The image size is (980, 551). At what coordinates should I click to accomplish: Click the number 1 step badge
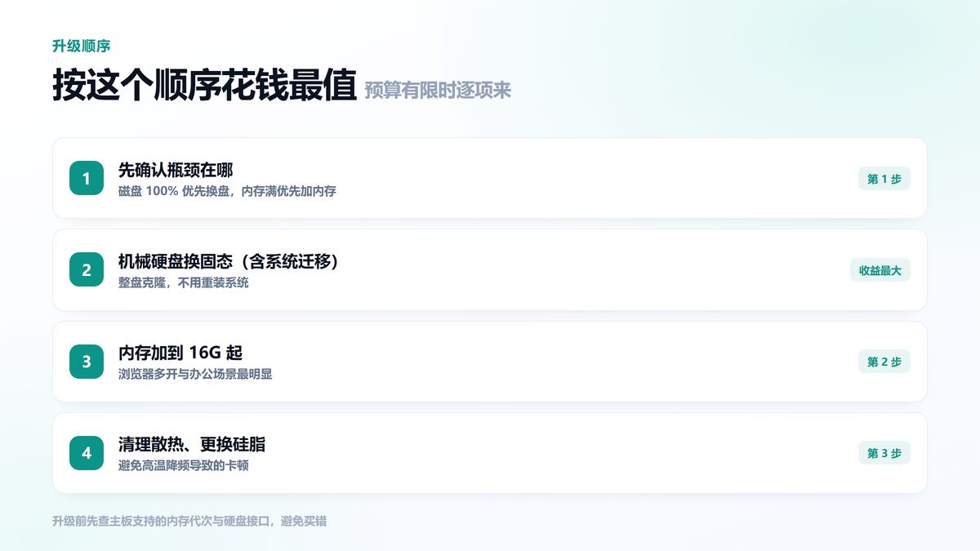pos(87,178)
